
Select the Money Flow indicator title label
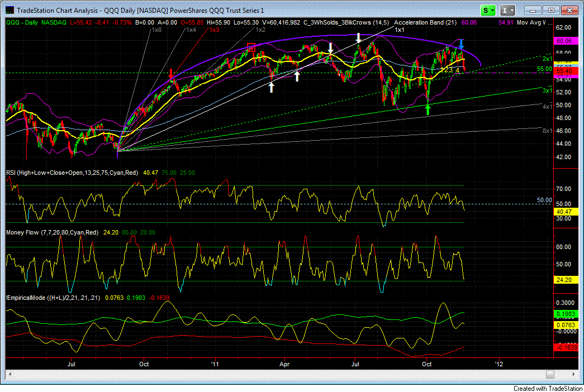pyautogui.click(x=52, y=232)
